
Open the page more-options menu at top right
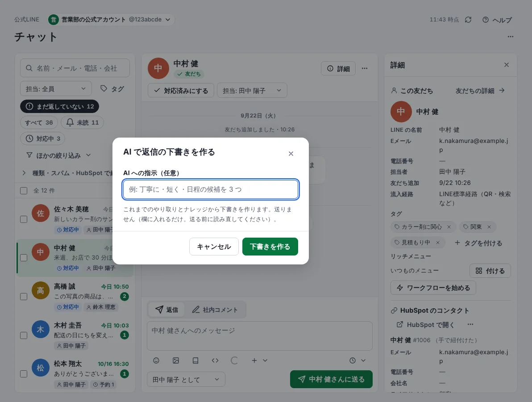tap(510, 37)
